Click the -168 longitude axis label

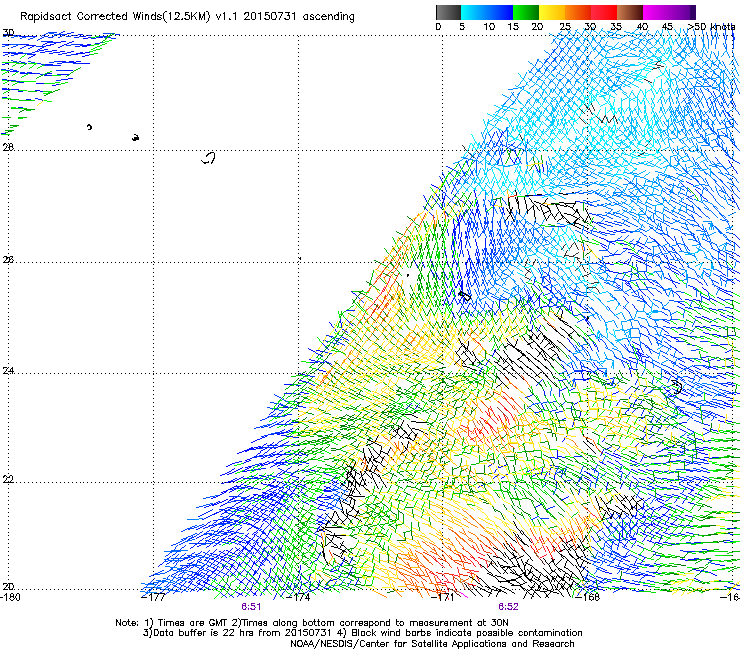(588, 597)
